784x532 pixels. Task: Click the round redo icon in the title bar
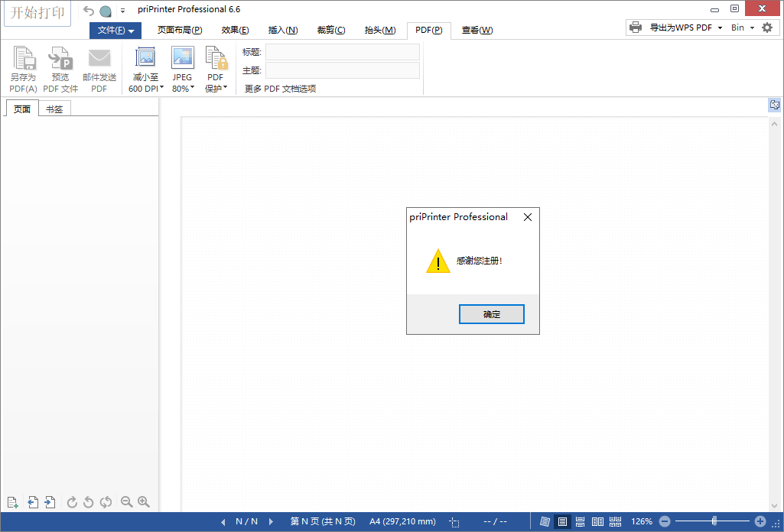[x=106, y=11]
